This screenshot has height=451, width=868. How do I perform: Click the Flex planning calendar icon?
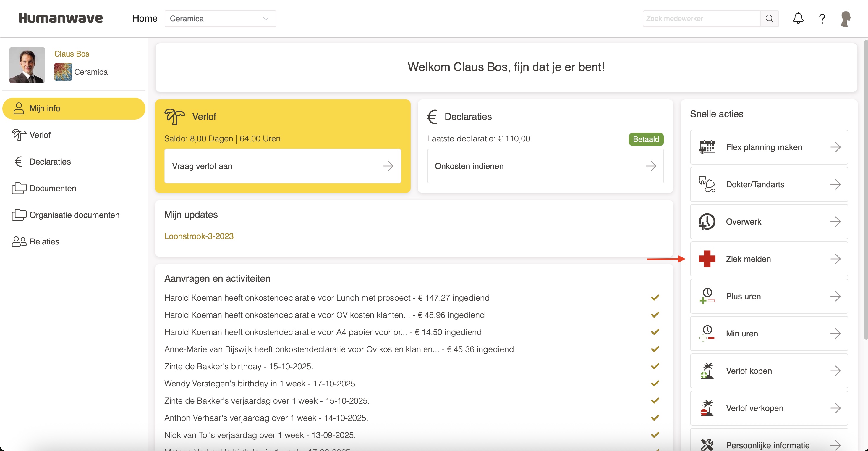coord(707,147)
